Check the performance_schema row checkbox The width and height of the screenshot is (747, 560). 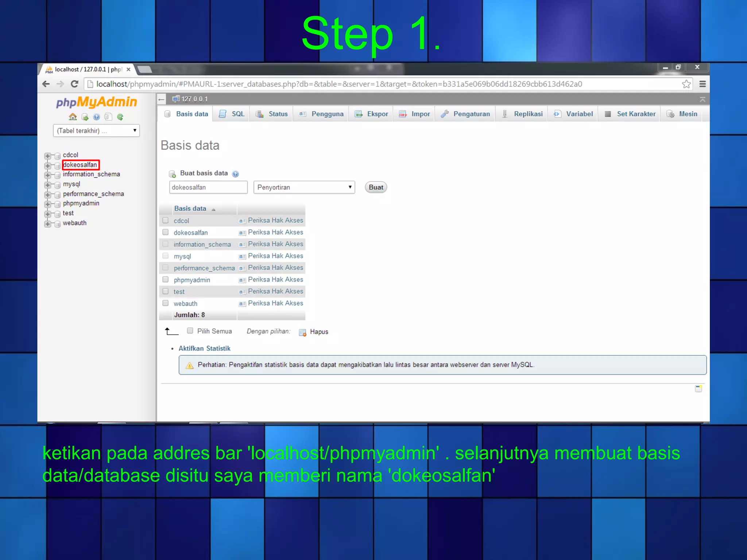[166, 268]
